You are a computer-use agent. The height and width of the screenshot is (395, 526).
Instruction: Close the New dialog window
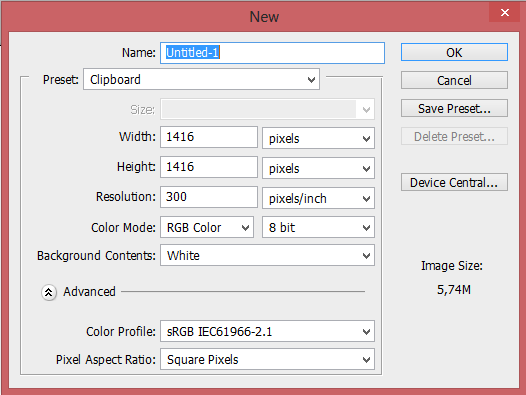(x=504, y=12)
